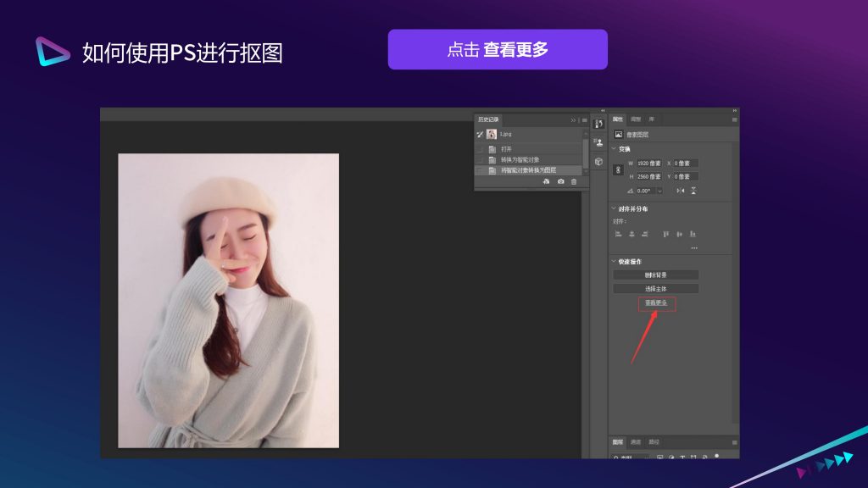This screenshot has height=488, width=868.
Task: Open the History panel dock icon
Action: click(x=598, y=124)
